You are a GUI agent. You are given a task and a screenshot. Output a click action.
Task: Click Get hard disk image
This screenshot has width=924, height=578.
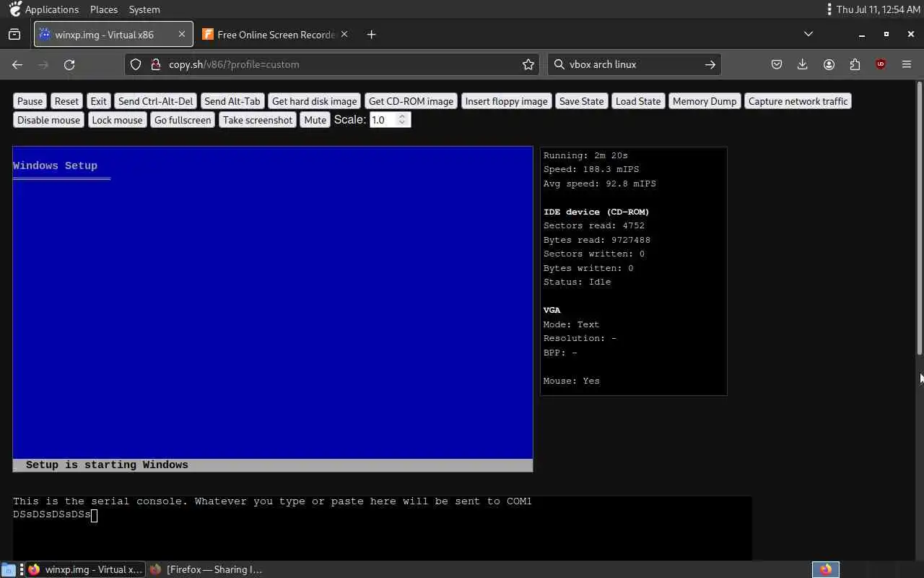click(314, 101)
